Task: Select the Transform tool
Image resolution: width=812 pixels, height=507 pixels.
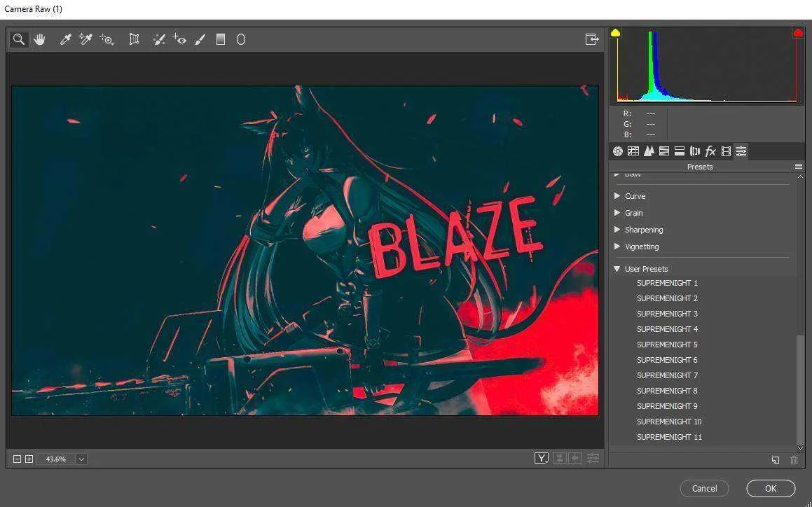Action: coord(134,39)
